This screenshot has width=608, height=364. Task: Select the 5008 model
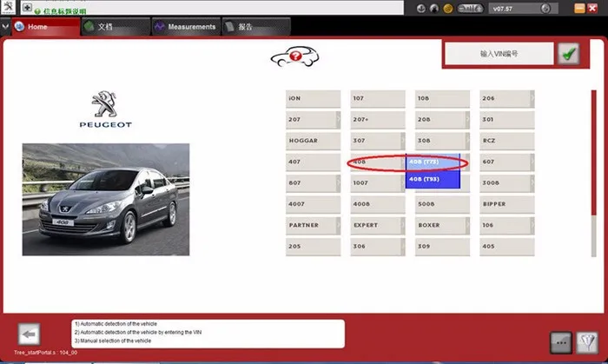[442, 204]
